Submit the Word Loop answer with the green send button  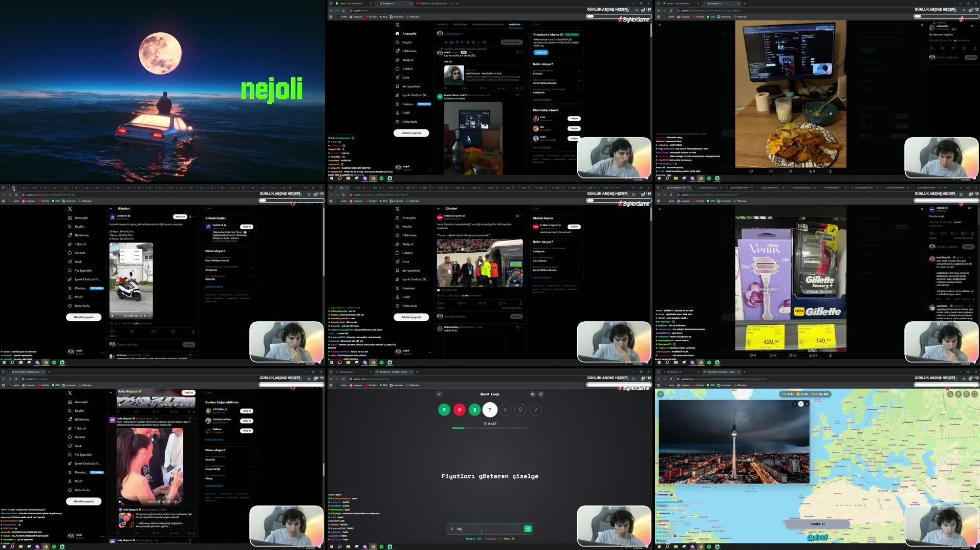[x=528, y=529]
